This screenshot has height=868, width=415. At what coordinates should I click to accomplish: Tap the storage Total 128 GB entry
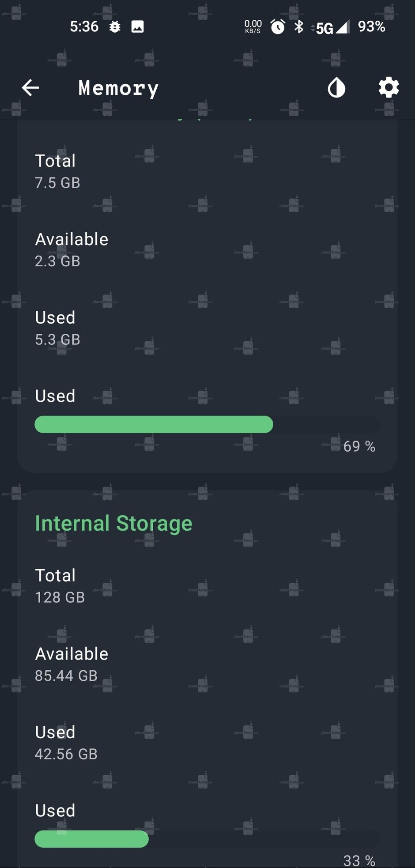click(x=60, y=586)
